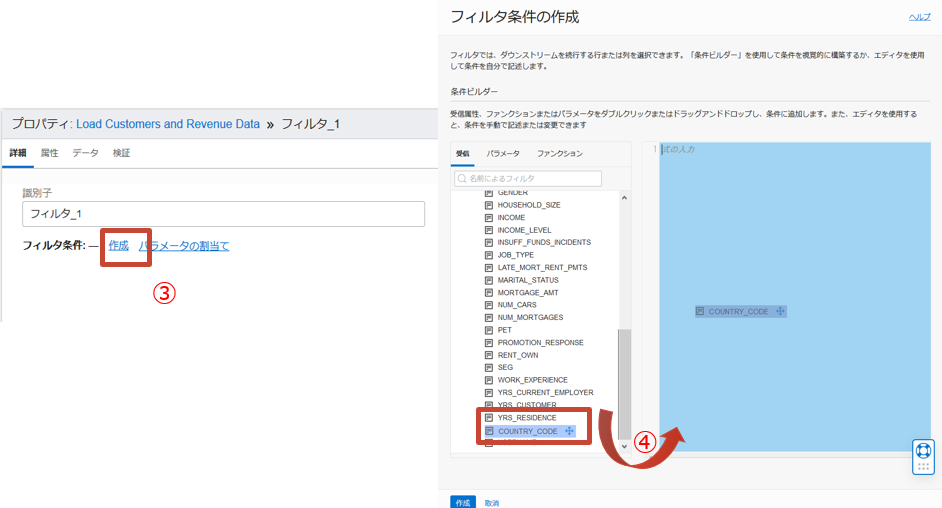Image resolution: width=942 pixels, height=508 pixels.
Task: Select SEG attribute
Action: tap(505, 367)
